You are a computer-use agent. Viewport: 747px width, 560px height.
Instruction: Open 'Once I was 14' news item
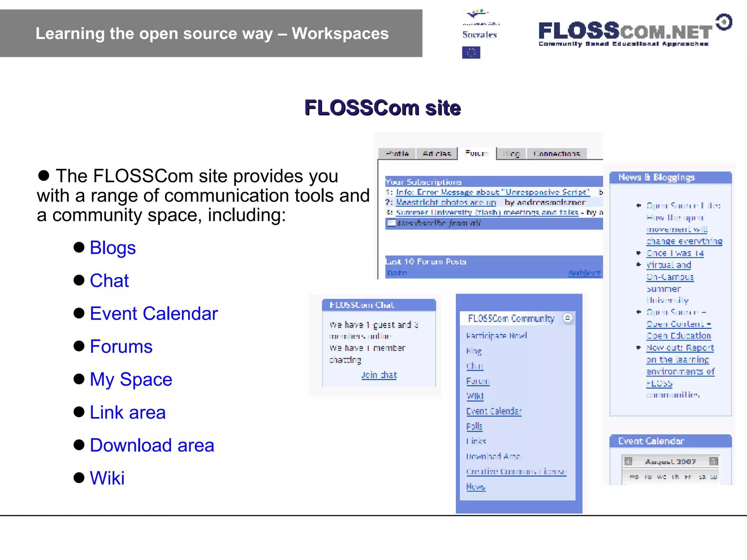click(675, 253)
